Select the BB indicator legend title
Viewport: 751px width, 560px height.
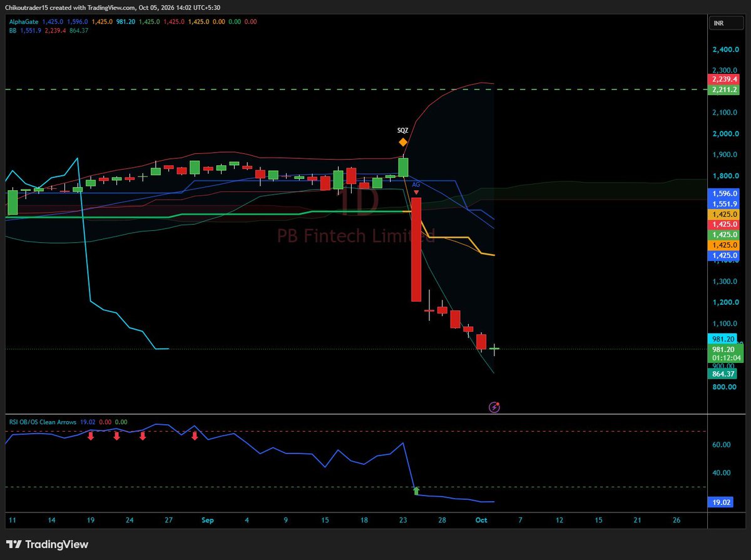pyautogui.click(x=13, y=30)
